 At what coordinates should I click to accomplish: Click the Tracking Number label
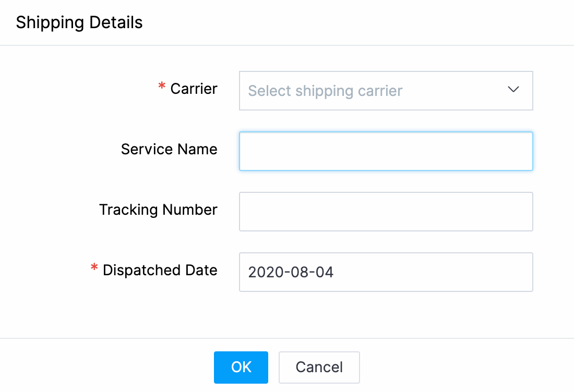coord(158,210)
